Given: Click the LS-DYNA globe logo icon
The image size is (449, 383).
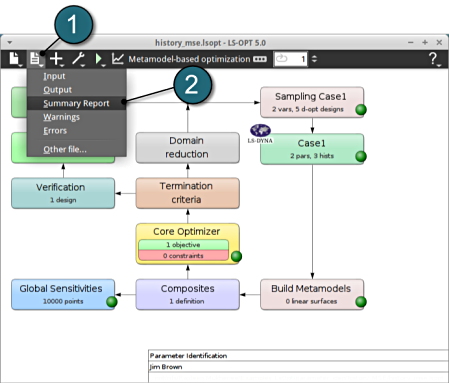Looking at the screenshot, I should coord(260,130).
